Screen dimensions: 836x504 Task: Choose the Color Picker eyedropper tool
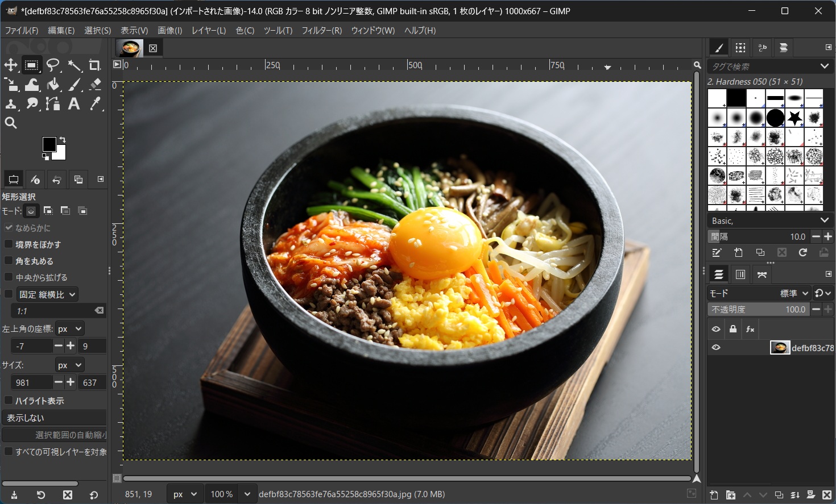[95, 104]
